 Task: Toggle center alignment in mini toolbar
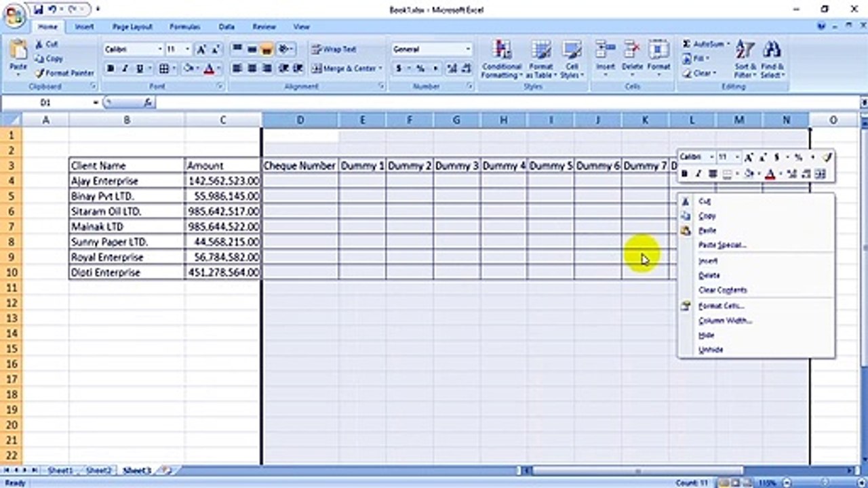713,174
